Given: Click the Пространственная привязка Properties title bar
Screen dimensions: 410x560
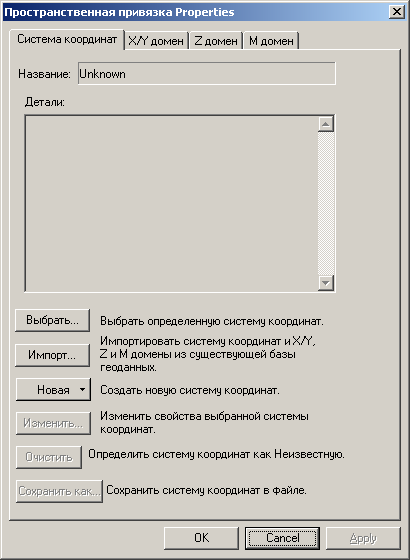Looking at the screenshot, I should 196,12.
